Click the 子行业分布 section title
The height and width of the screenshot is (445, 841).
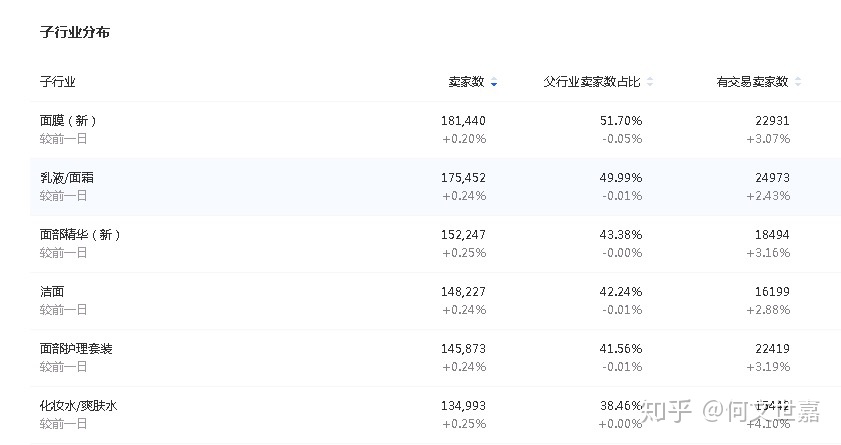[x=75, y=33]
